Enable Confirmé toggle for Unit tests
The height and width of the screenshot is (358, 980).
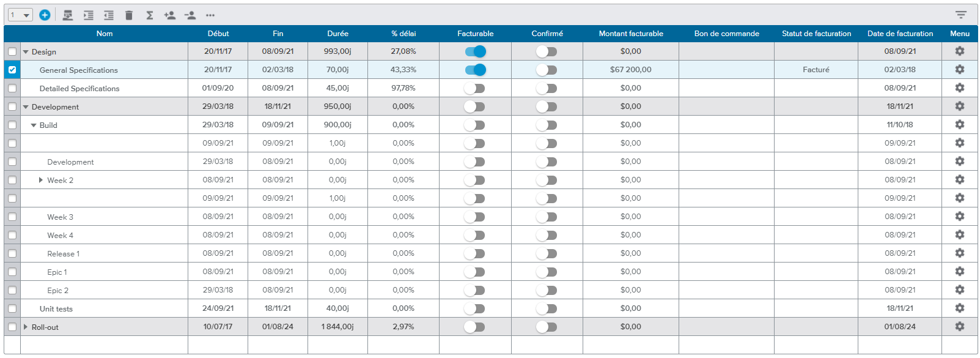coord(547,308)
